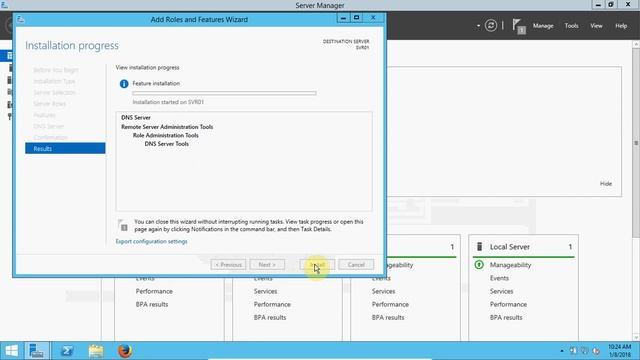Click Export configuration settings link

151,241
